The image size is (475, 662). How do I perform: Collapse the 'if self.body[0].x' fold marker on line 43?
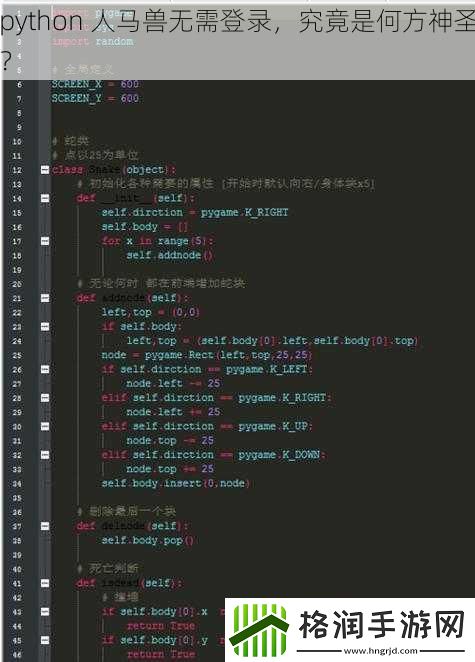pos(45,612)
